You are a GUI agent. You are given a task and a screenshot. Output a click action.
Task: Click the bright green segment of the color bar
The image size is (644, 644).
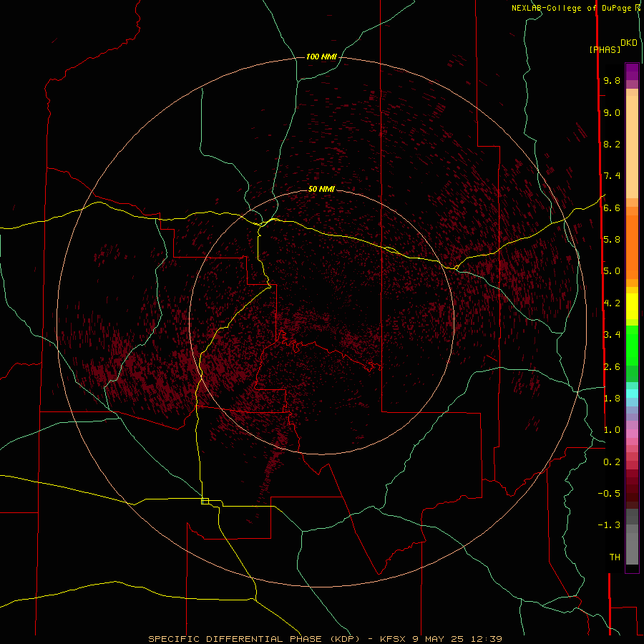tap(632, 346)
